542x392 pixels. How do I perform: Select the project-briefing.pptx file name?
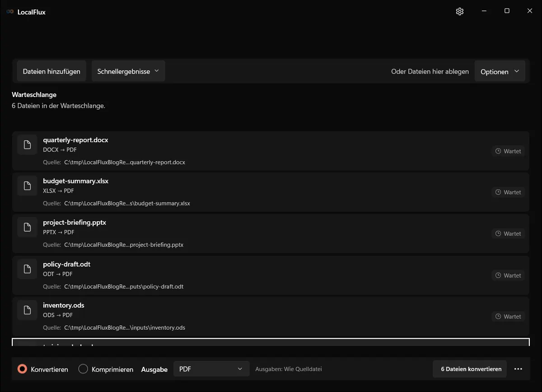click(x=75, y=222)
